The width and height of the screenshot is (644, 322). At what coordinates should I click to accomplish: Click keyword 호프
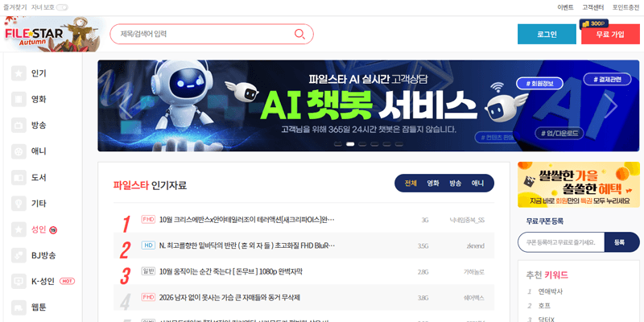[x=544, y=306]
